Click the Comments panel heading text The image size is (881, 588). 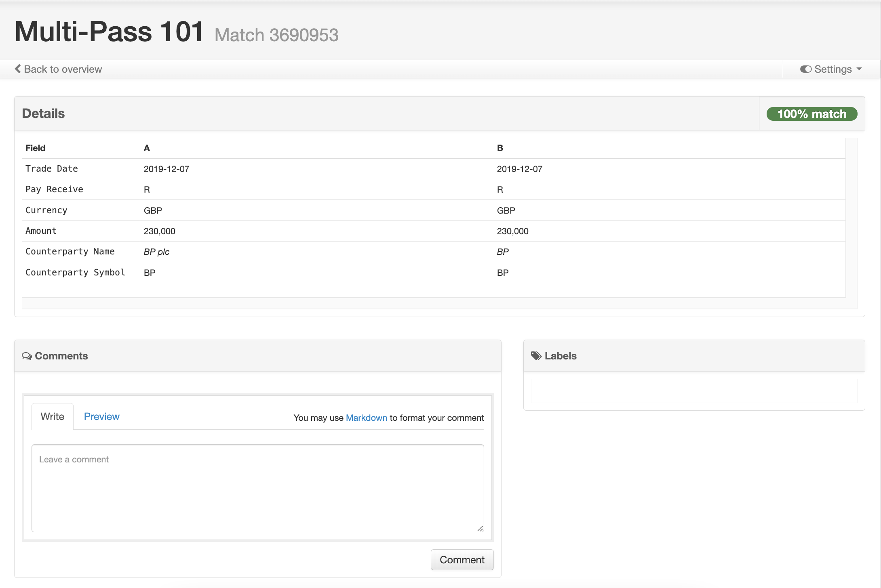61,356
